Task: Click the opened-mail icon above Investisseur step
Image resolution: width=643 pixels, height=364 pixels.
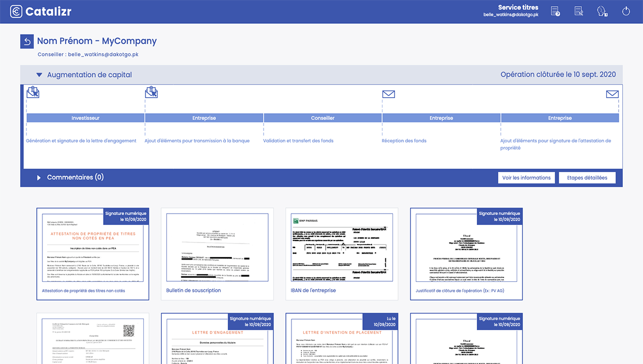Action: tap(33, 93)
